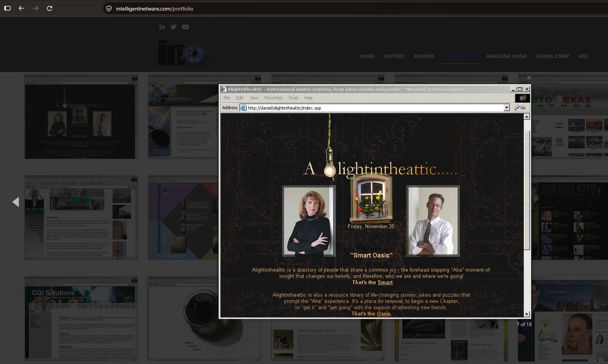Expand the IE Address dropdown arrow
Screen dimensions: 608x364
click(x=507, y=108)
